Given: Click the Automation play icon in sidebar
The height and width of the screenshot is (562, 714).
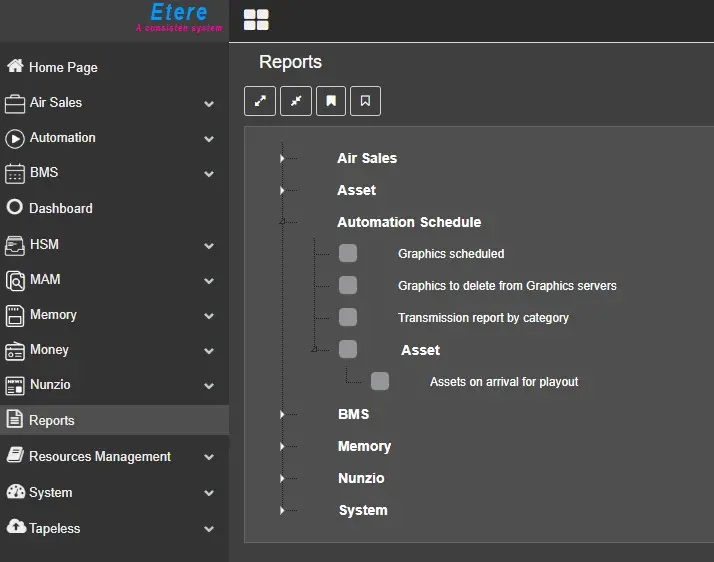Looking at the screenshot, I should tap(15, 138).
